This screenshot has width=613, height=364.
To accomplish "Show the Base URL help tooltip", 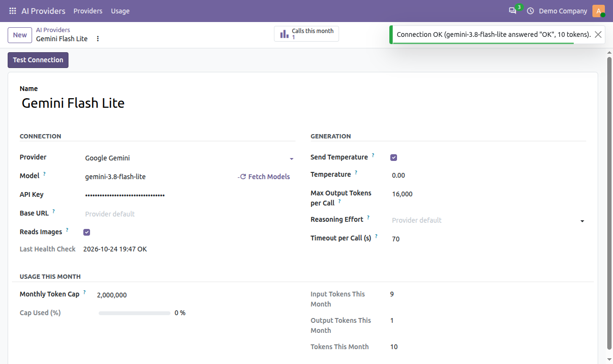I will click(54, 211).
